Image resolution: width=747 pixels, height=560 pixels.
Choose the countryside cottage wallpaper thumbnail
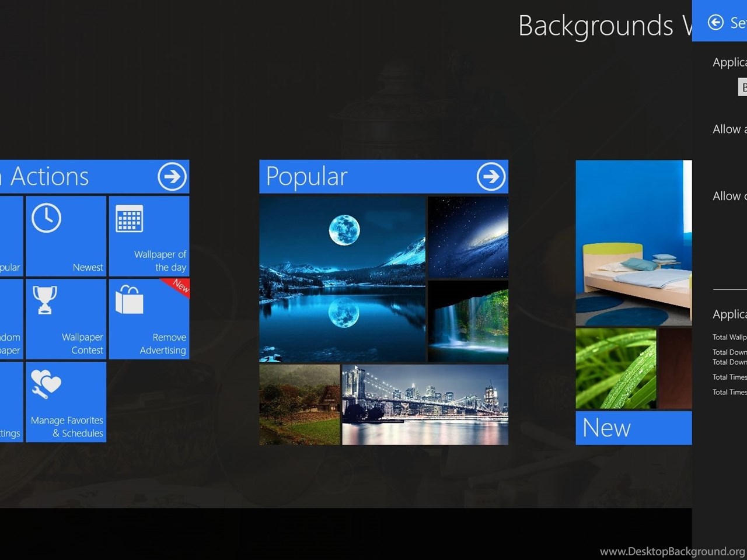coord(299,405)
